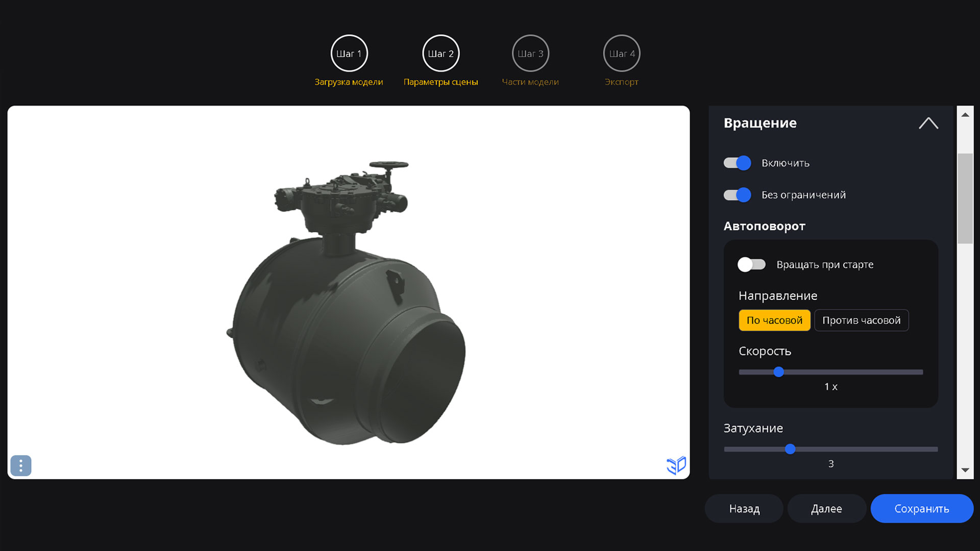Click the Далее button
Viewport: 980px width, 551px height.
(x=826, y=509)
